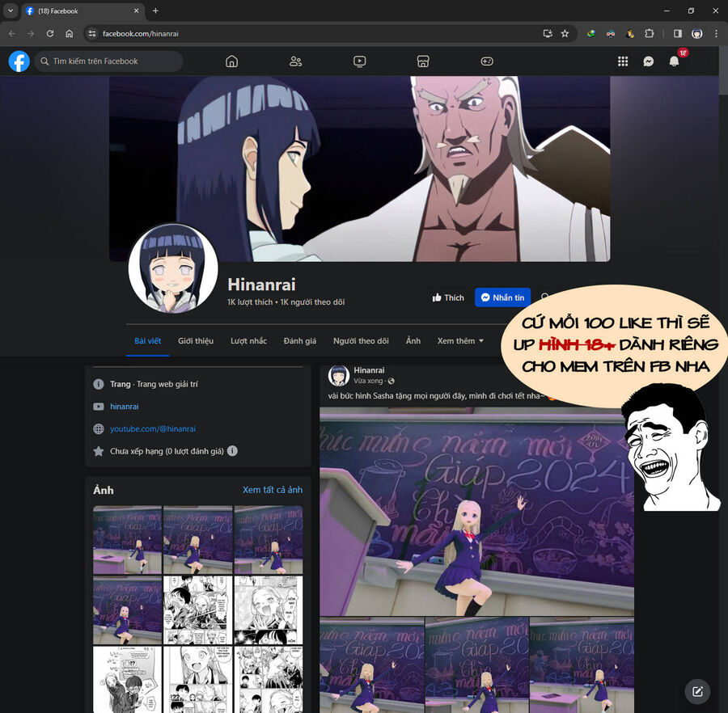The width and height of the screenshot is (728, 713).
Task: Open the "Xem tất cả ảnh" link
Action: point(273,490)
